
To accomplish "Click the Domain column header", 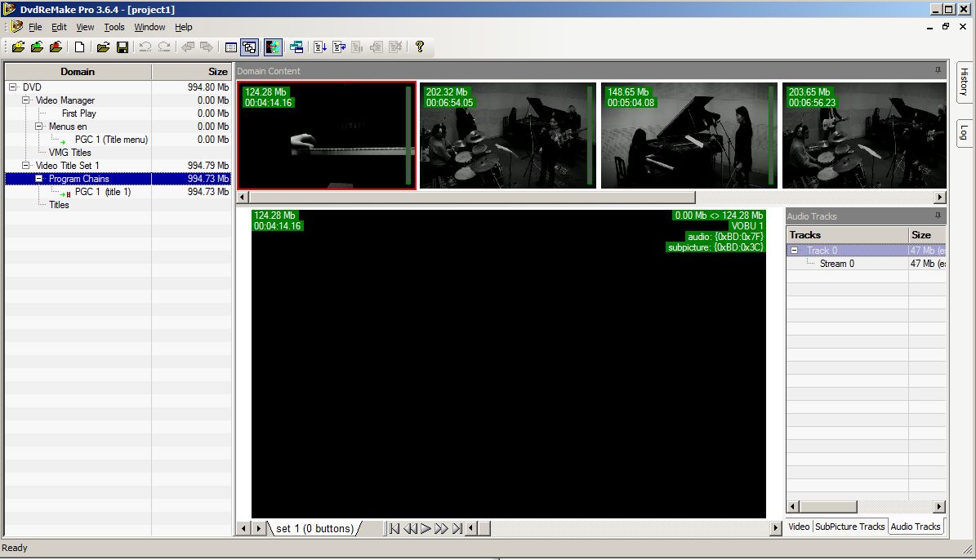I will (78, 72).
